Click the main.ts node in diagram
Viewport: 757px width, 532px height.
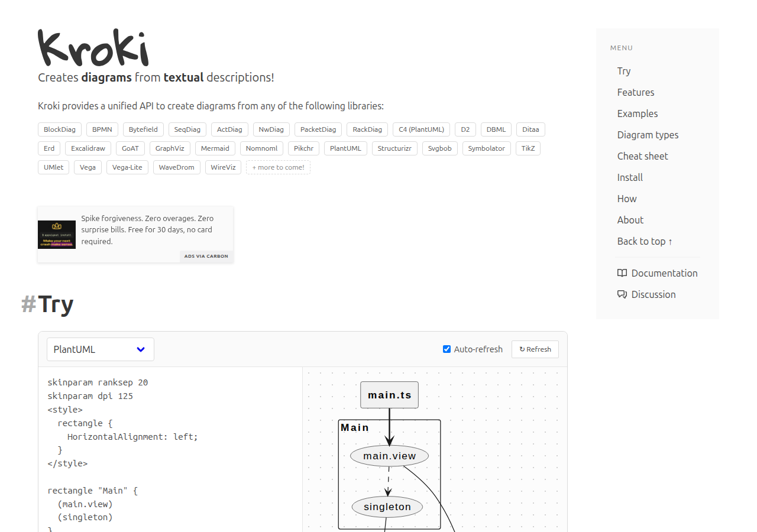point(389,395)
